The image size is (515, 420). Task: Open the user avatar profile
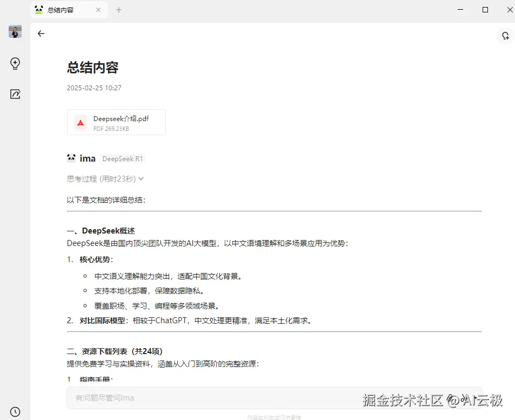coord(15,31)
